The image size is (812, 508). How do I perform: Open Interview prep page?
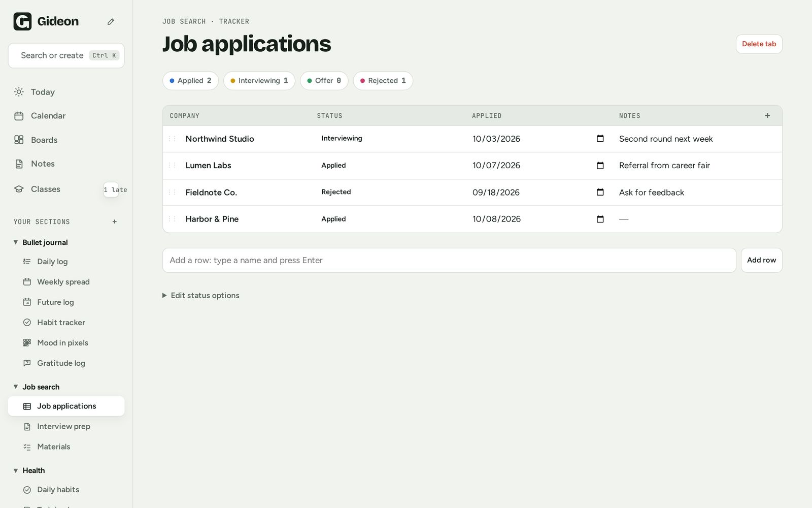[66, 426]
